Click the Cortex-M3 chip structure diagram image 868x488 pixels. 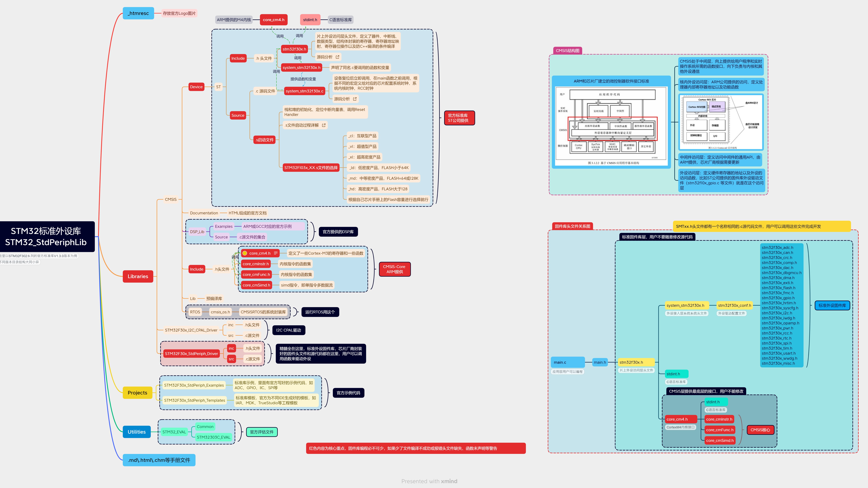click(721, 122)
